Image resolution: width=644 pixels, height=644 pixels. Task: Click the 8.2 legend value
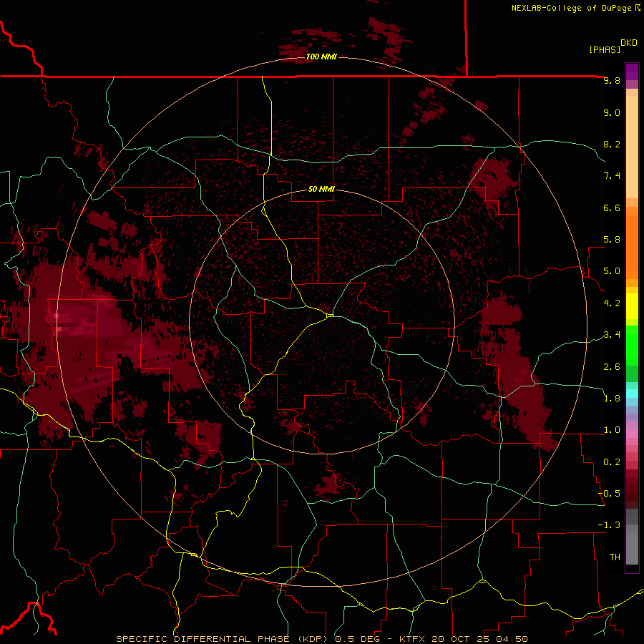[x=612, y=144]
